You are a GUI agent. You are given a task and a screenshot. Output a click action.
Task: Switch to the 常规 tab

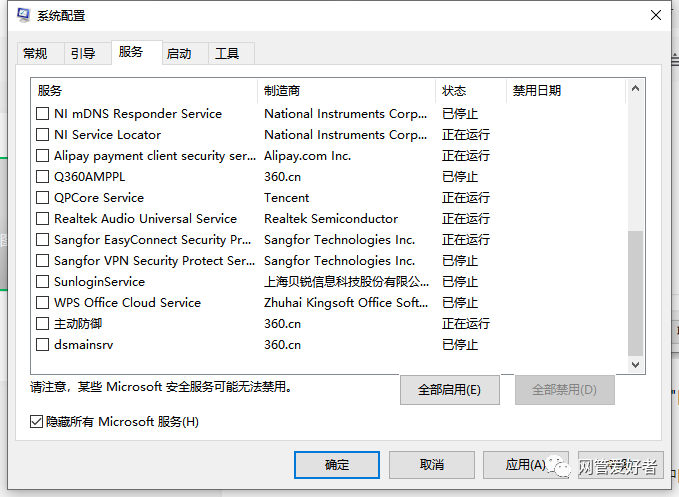pos(36,54)
